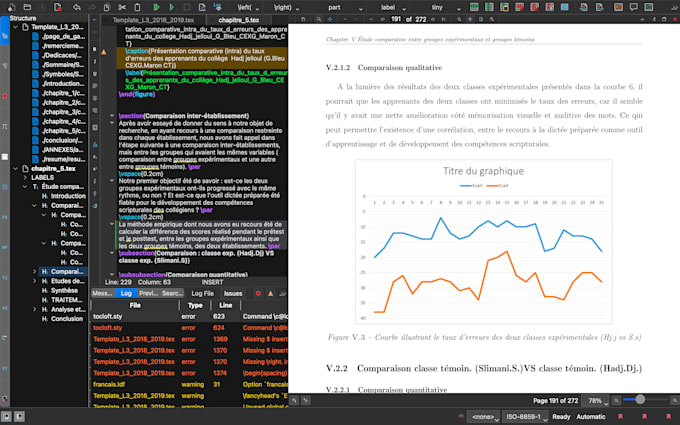
Task: Click the speech bubble icon in top toolbar
Action: (634, 7)
